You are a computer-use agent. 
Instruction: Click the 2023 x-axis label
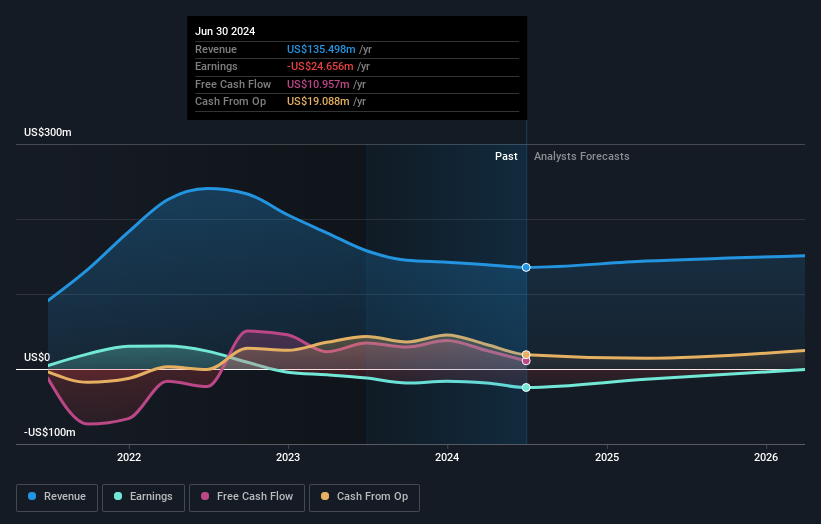pyautogui.click(x=288, y=457)
